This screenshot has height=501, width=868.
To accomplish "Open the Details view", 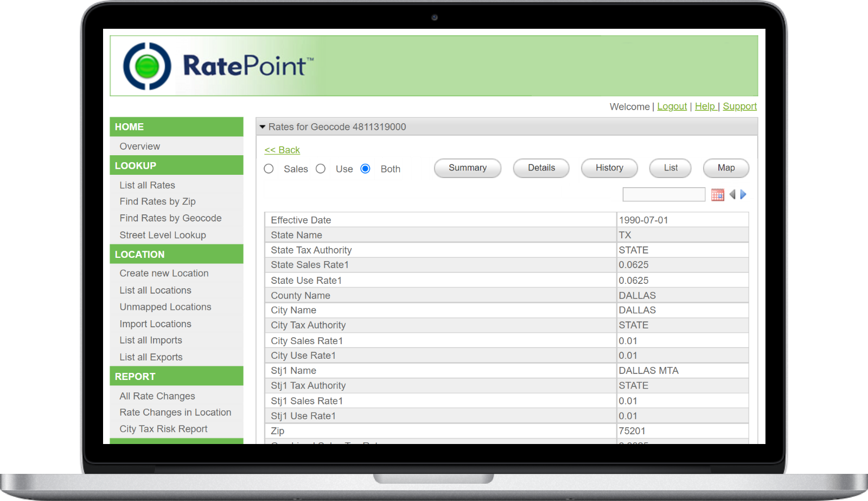I will (541, 168).
